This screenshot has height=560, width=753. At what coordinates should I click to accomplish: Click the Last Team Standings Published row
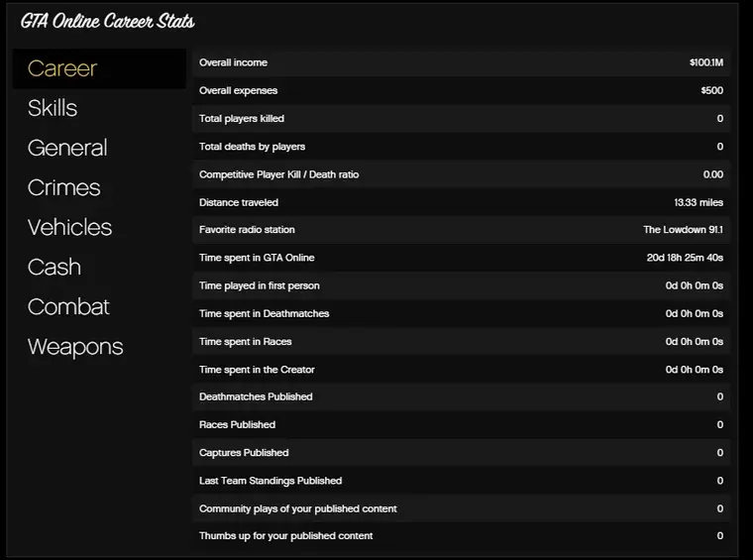pyautogui.click(x=461, y=481)
